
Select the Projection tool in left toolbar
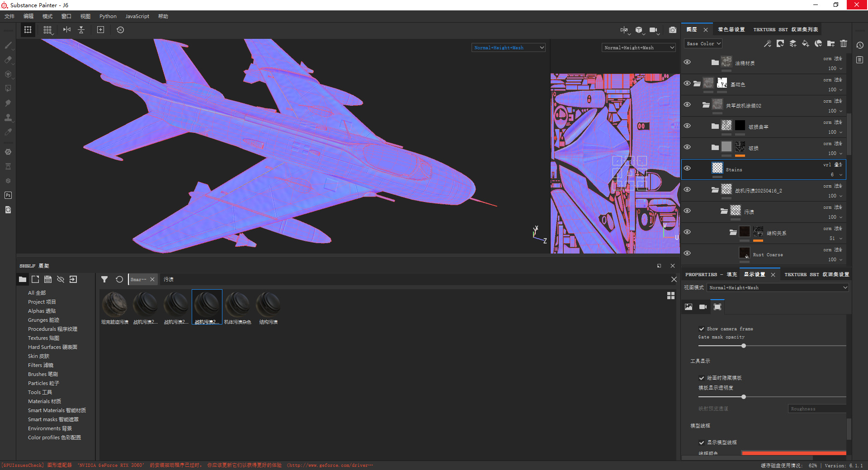pos(8,74)
